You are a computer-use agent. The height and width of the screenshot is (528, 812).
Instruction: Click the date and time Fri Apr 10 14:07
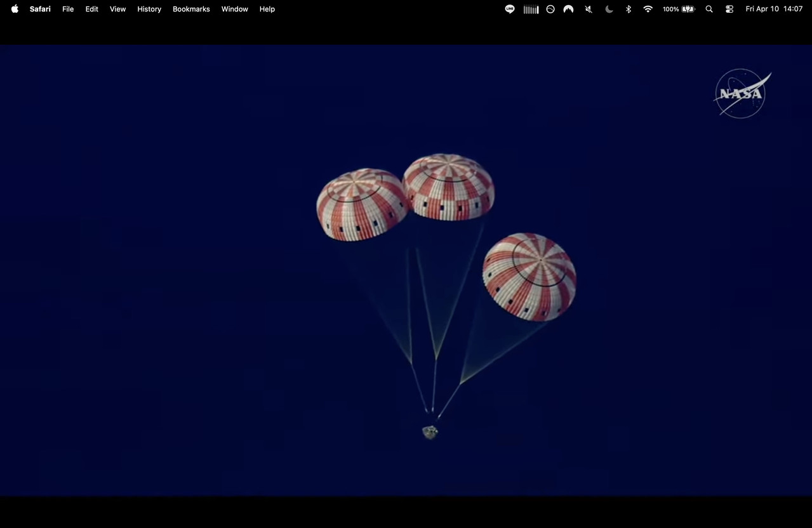click(774, 9)
